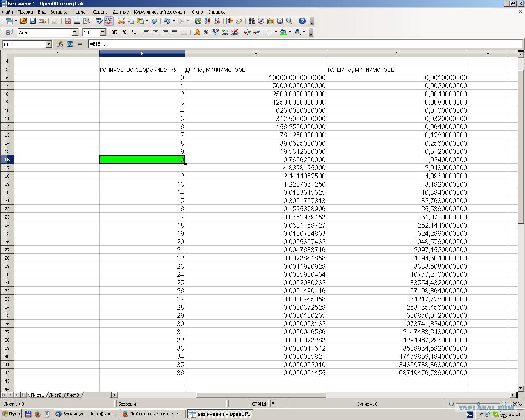Expand the Name Box cell reference list
The image size is (525, 420).
48,44
